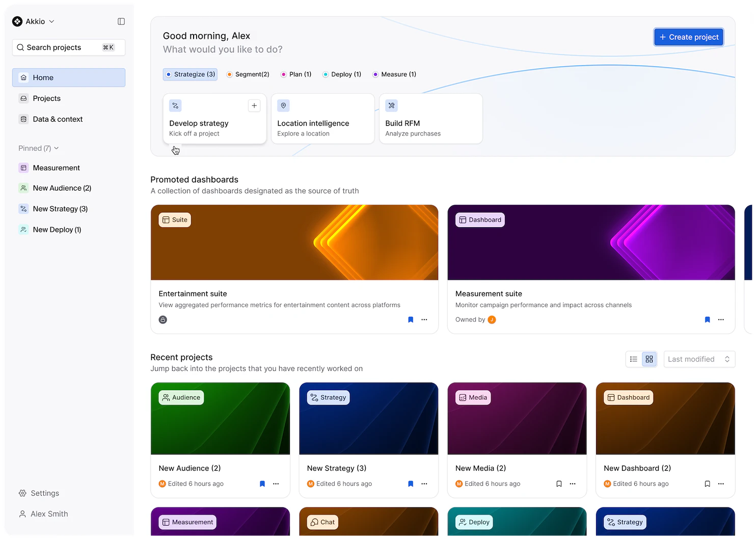756x541 pixels.
Task: Switch recent projects to list view
Action: pos(634,359)
